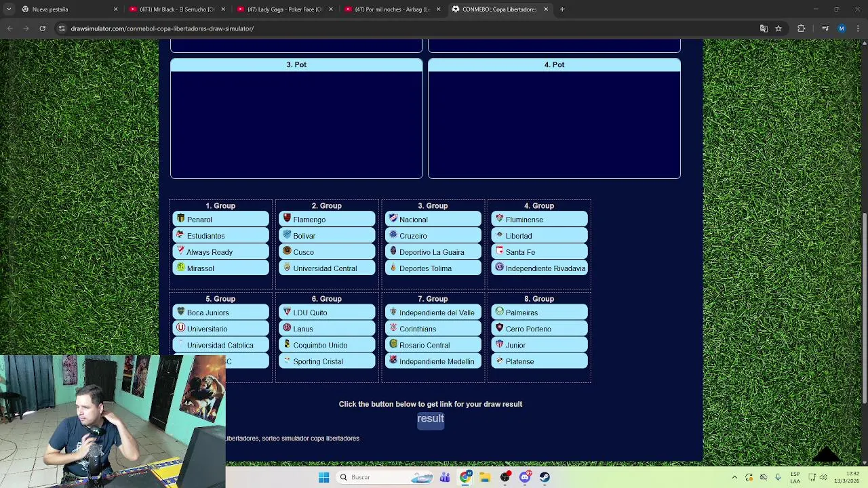
Task: Click the Mirassol crest icon
Action: [x=180, y=268]
